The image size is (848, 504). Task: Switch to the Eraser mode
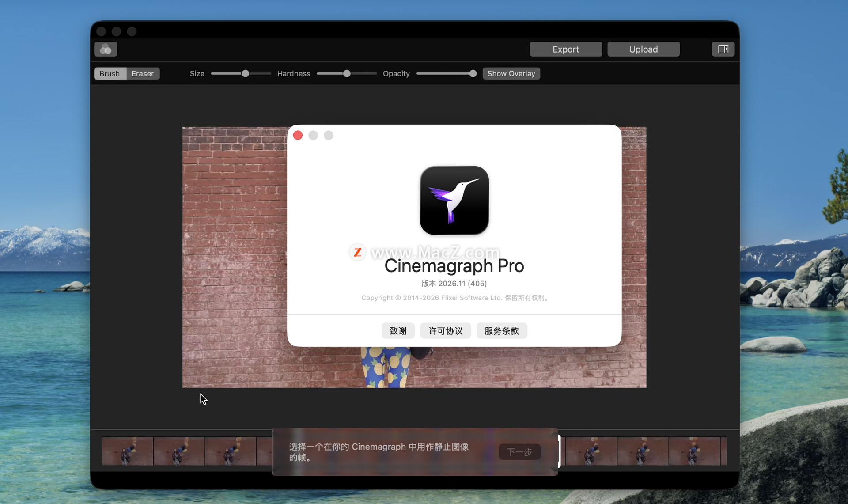tap(143, 73)
